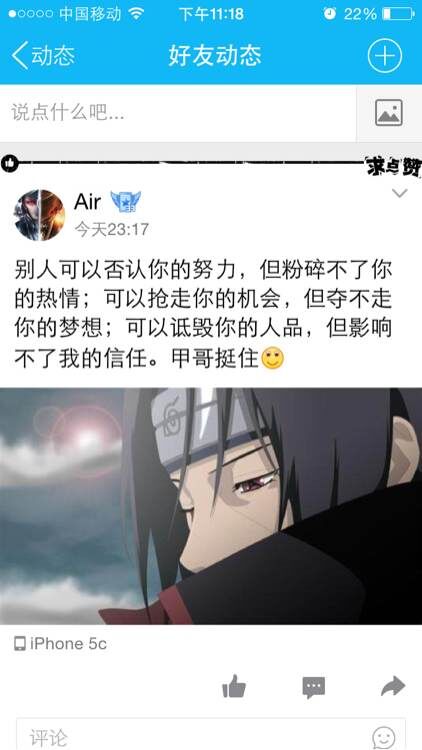The image size is (422, 750).
Task: Tap the 求点赞 decoration label
Action: (x=392, y=166)
